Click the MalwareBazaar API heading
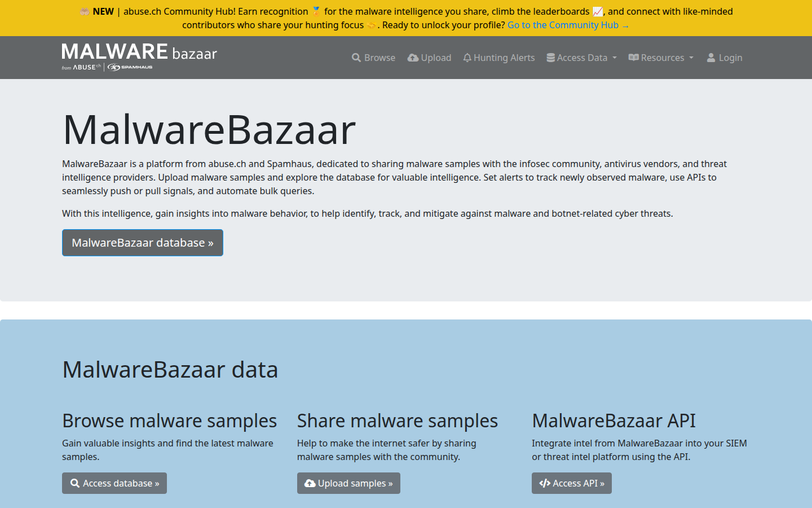The image size is (812, 508). click(x=614, y=421)
